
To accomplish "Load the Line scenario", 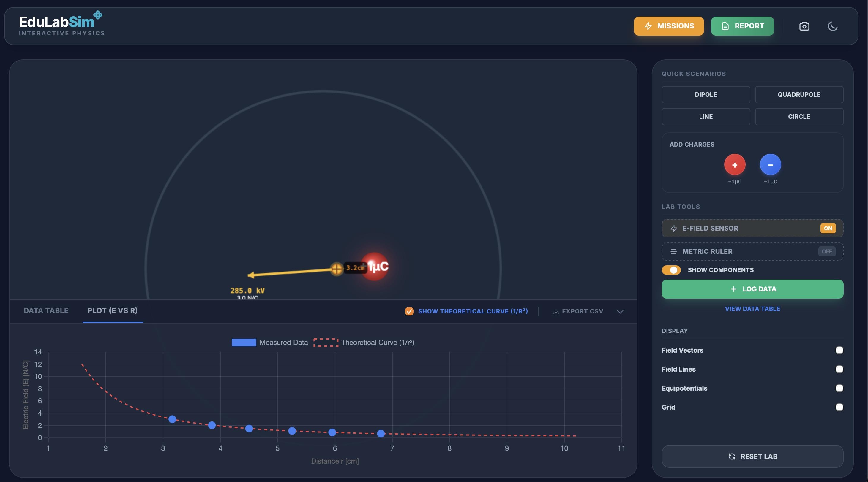I will click(706, 116).
